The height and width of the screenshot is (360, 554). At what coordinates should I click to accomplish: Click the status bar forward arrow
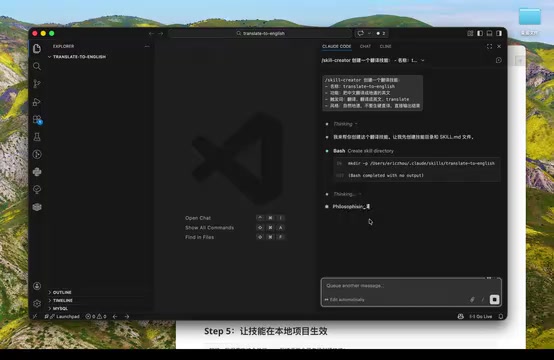(127, 317)
